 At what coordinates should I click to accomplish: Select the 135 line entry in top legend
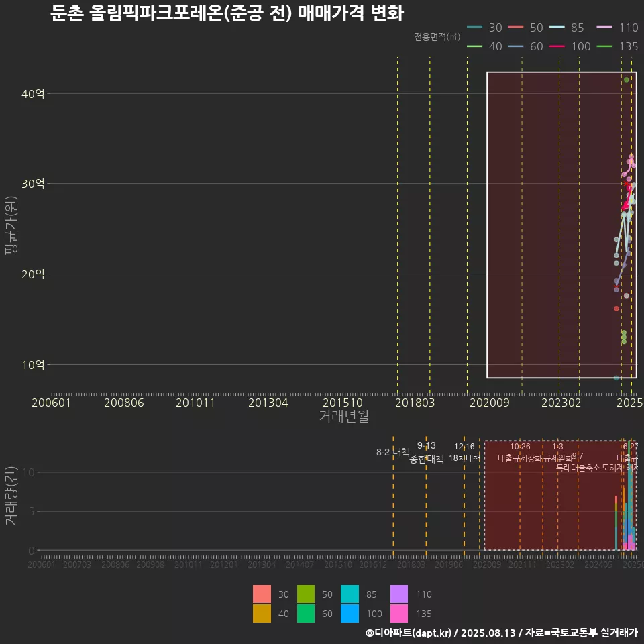617,46
